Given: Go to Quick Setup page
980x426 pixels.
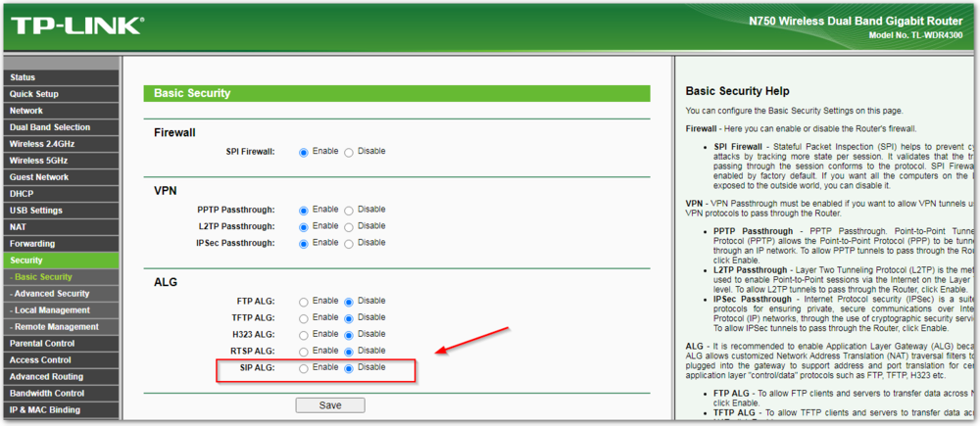Looking at the screenshot, I should click(34, 94).
